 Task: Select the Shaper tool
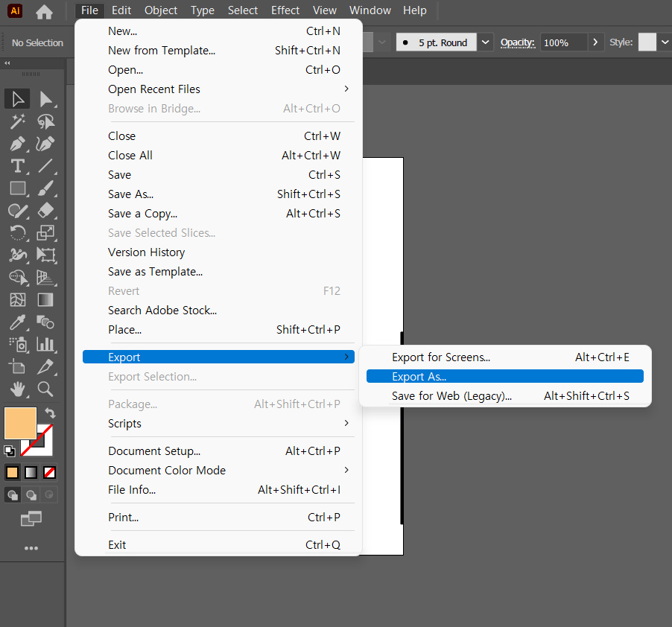(x=18, y=211)
